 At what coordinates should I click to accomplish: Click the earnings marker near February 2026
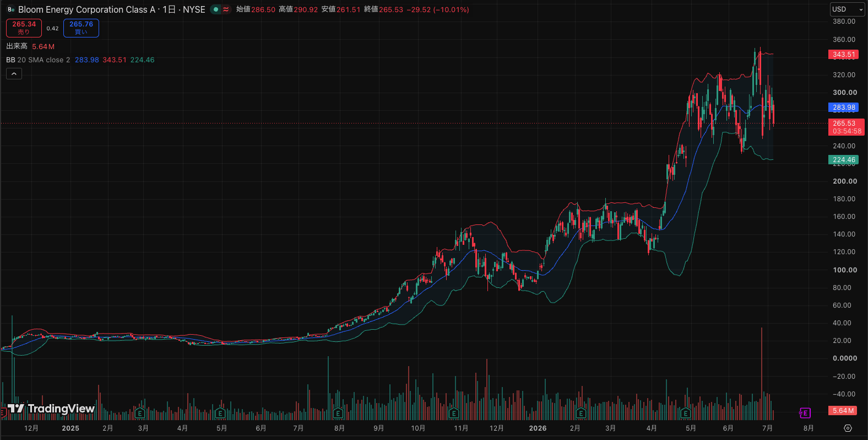click(x=581, y=413)
